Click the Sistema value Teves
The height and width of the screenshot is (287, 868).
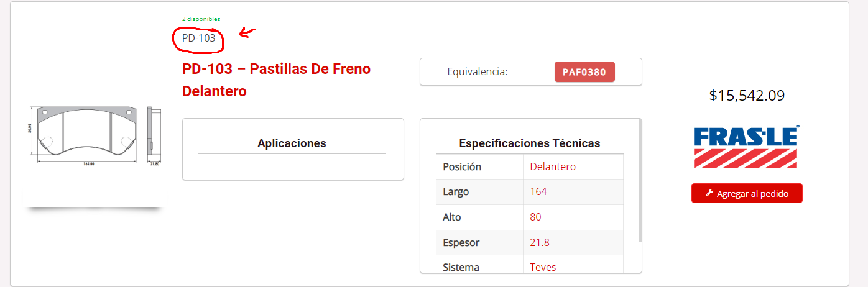[x=543, y=267]
